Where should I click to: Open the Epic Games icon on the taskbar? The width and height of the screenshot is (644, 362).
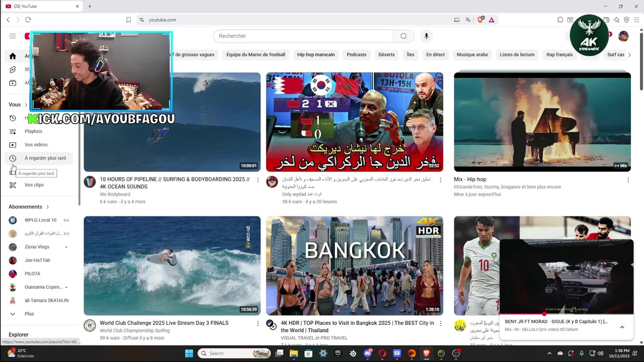(338, 353)
